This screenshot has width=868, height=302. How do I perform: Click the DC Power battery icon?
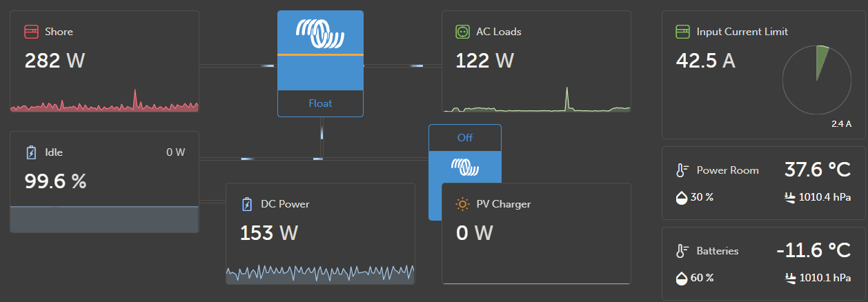247,204
